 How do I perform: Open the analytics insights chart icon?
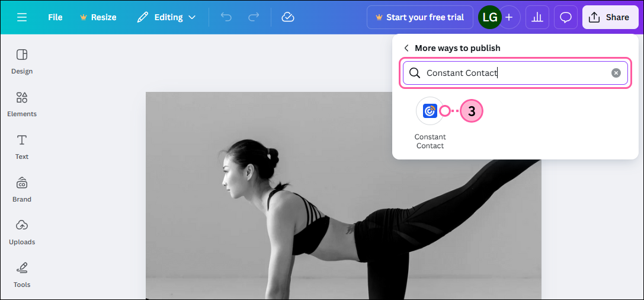click(537, 17)
